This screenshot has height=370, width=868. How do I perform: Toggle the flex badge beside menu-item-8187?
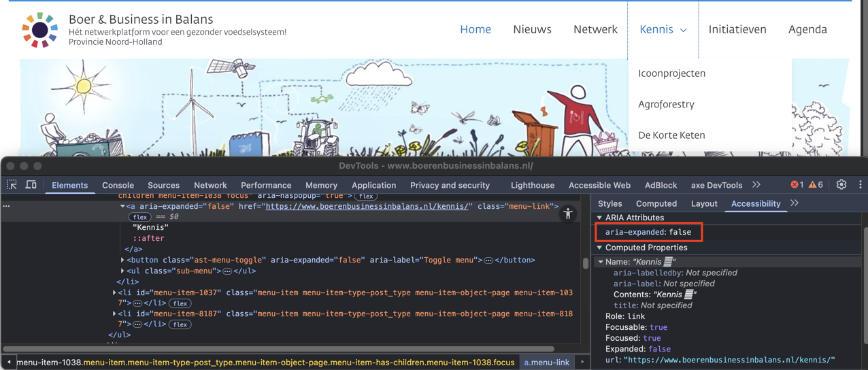coord(180,324)
